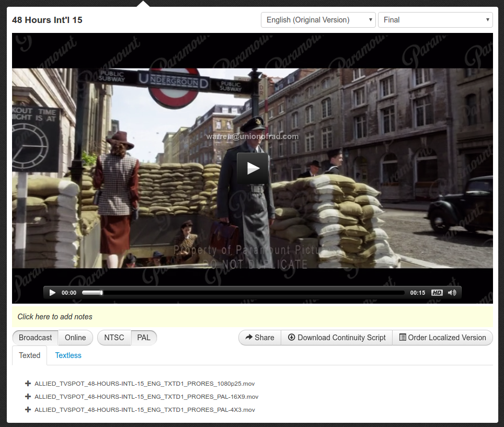Expand the PRORES_1080p25.mov file entry
Viewport: 504px width, 427px height.
coord(28,383)
